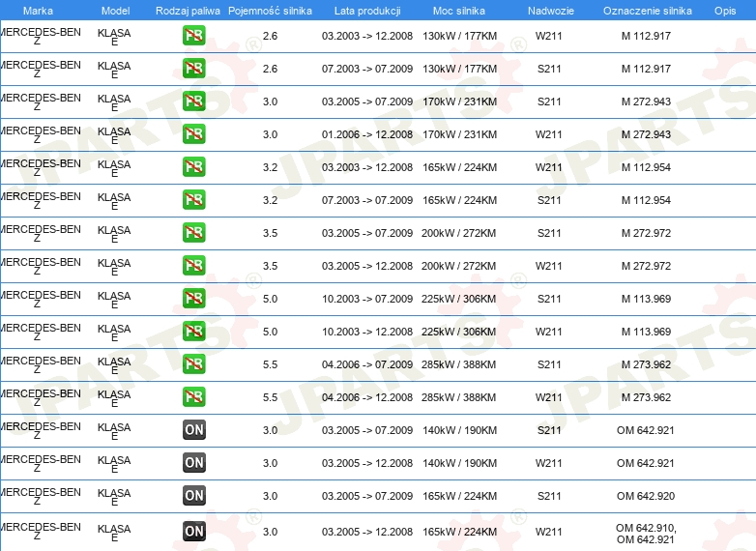Screen dimensions: 756x551
Task: Click the Moc silnika column header
Action: click(x=459, y=11)
